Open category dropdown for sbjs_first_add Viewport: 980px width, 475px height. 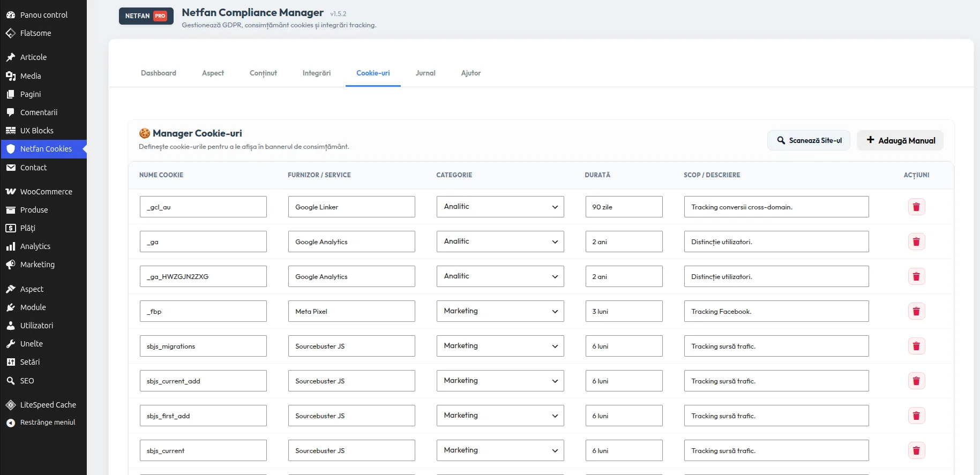pyautogui.click(x=500, y=416)
